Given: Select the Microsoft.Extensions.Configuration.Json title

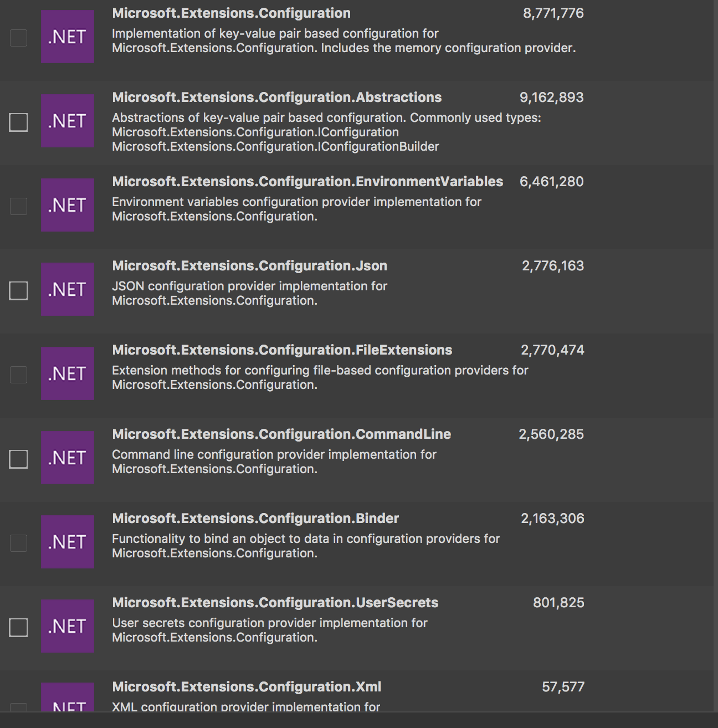Looking at the screenshot, I should 249,266.
